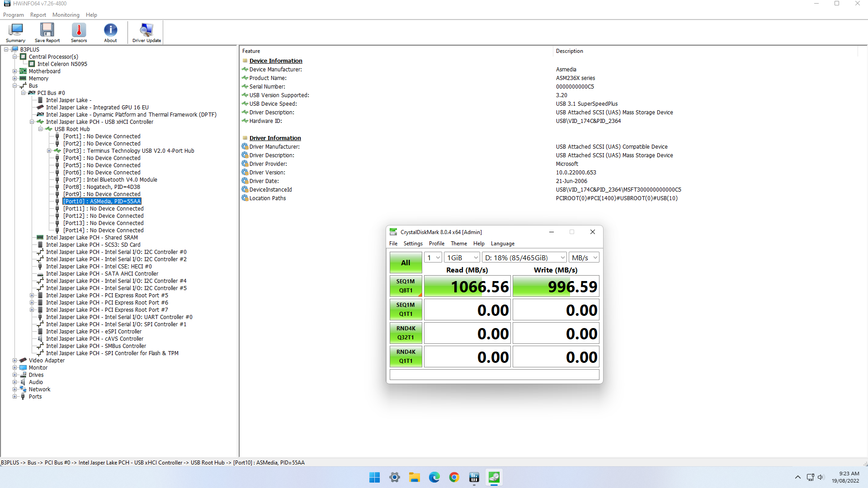Click the Description column header

pyautogui.click(x=705, y=51)
